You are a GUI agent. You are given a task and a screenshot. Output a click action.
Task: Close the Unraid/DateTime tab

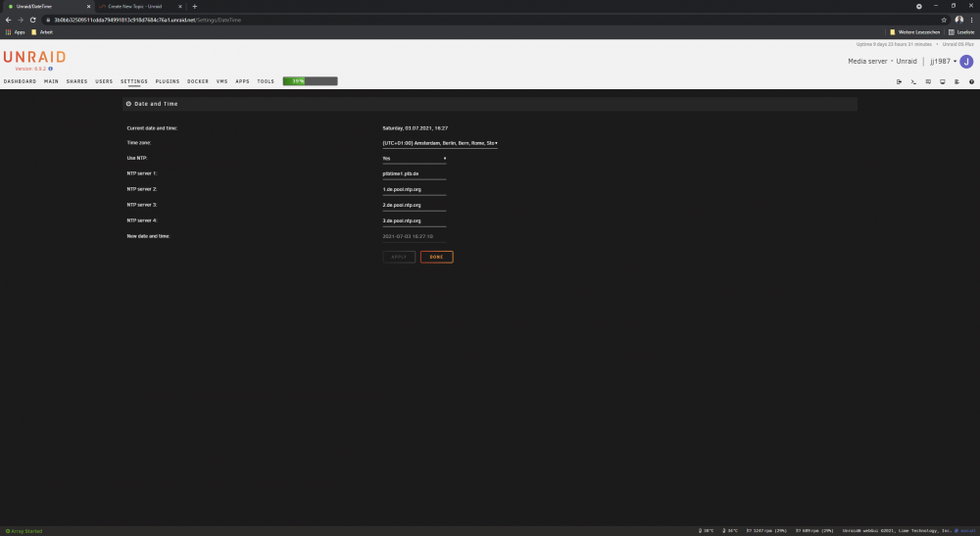(x=88, y=6)
